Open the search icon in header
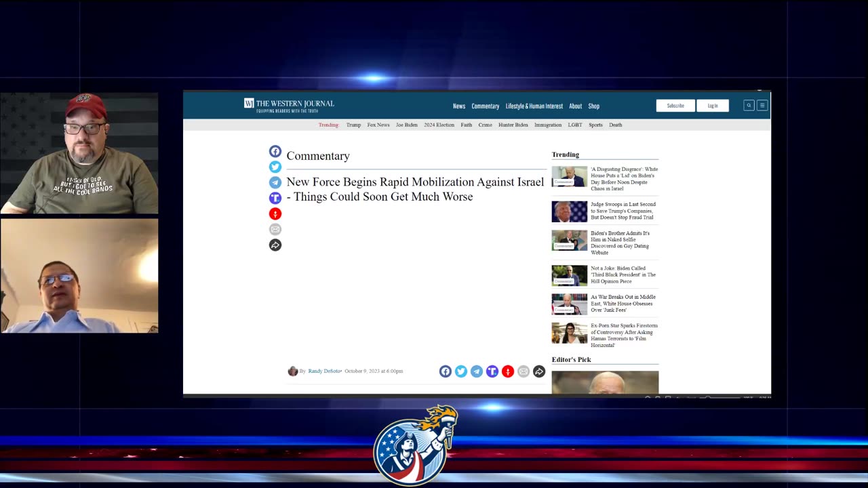Viewport: 868px width, 488px height. click(749, 105)
